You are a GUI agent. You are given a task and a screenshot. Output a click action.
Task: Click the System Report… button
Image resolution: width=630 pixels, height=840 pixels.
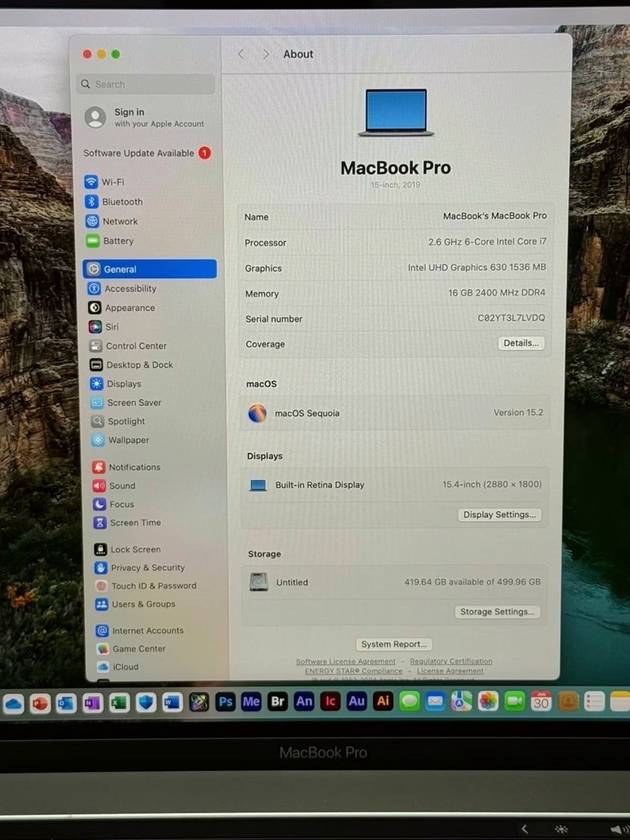tap(394, 644)
